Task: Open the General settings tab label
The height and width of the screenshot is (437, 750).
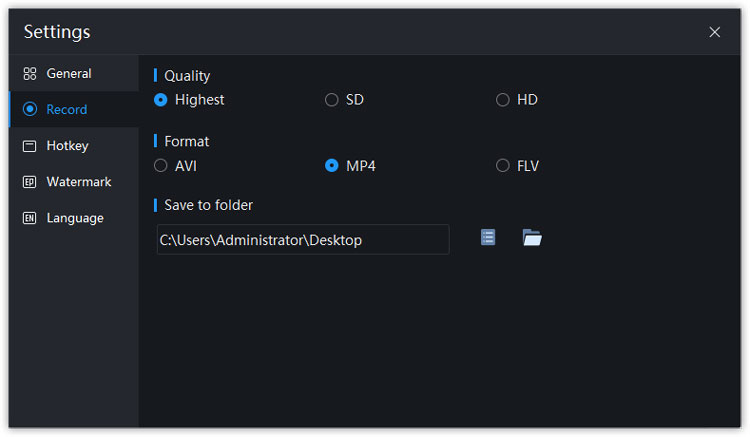Action: pyautogui.click(x=69, y=74)
